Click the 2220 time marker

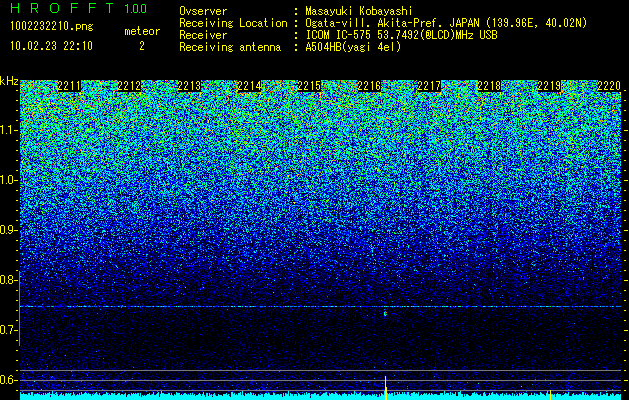[609, 86]
